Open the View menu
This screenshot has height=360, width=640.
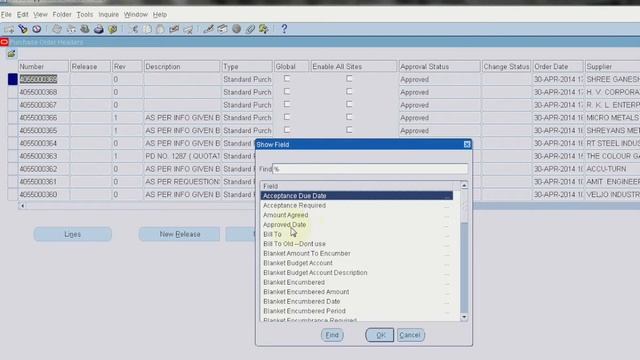point(40,15)
